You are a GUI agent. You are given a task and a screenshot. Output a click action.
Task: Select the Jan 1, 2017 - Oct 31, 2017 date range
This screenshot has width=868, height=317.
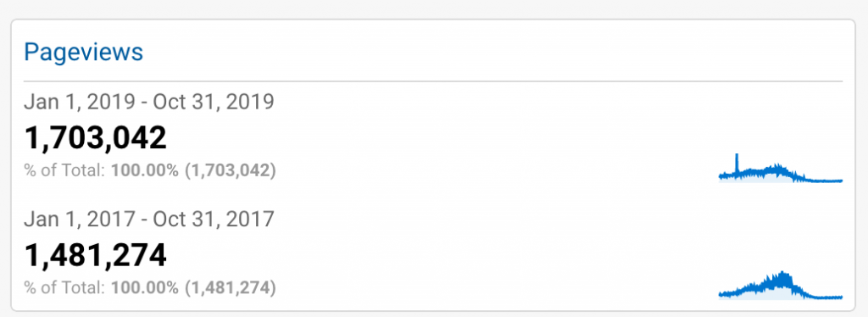click(x=149, y=220)
